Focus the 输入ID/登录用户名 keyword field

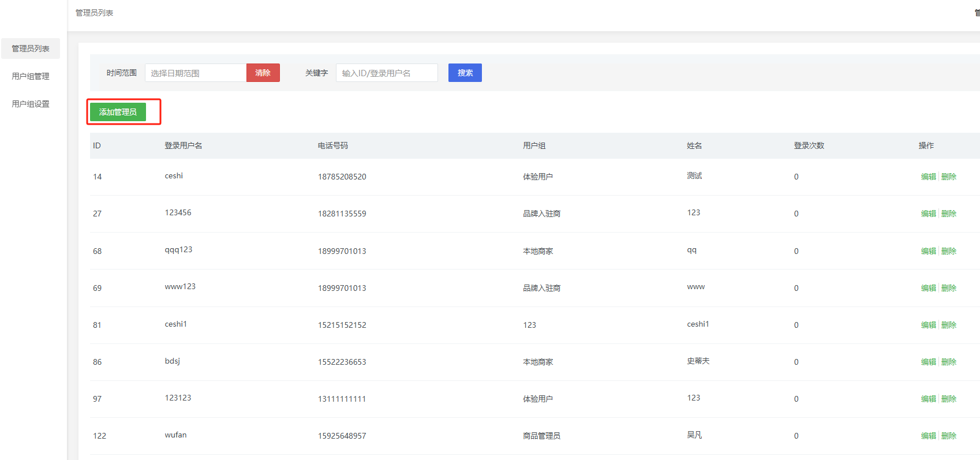pyautogui.click(x=386, y=73)
